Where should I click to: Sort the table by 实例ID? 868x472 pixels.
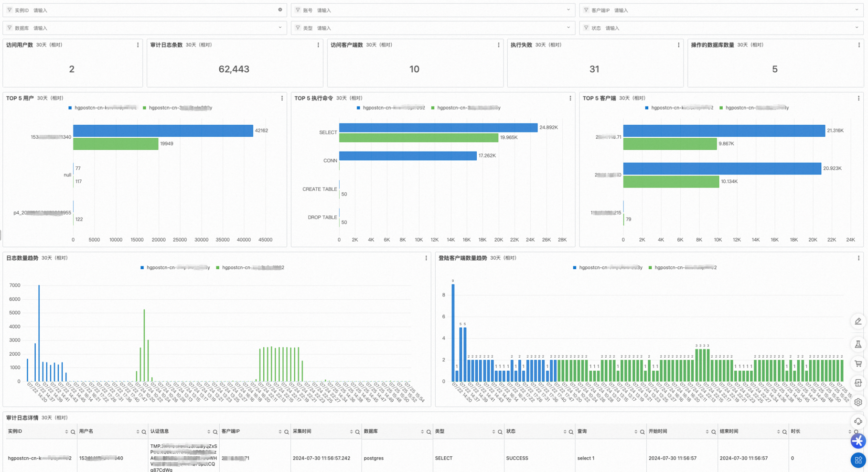[66, 432]
